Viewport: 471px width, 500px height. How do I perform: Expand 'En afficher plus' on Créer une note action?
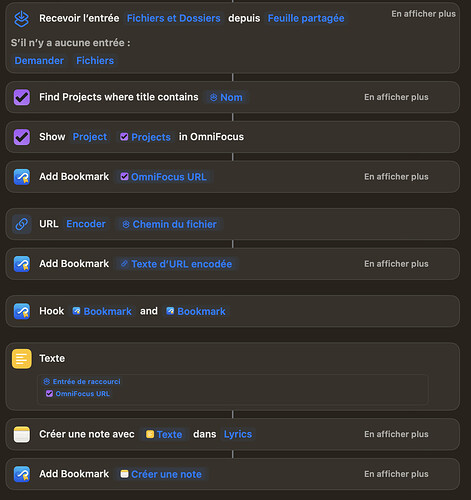coord(396,434)
